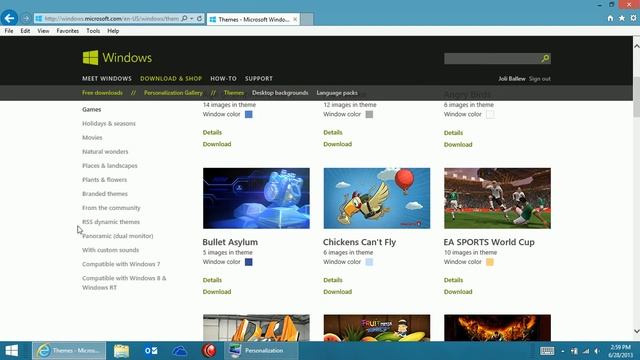Screen dimensions: 640x360
Task: Open browser Tools gear icon
Action: (x=633, y=18)
